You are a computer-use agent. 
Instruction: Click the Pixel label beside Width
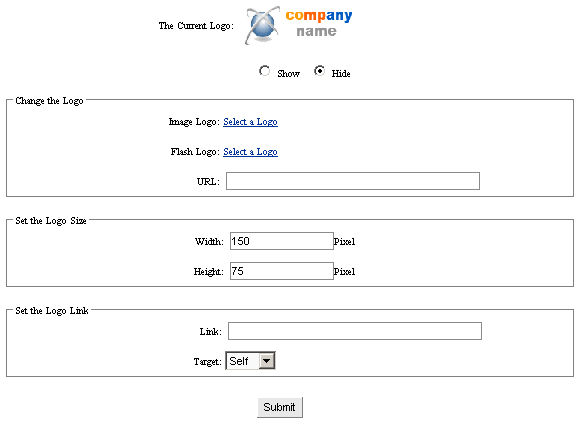pos(344,242)
